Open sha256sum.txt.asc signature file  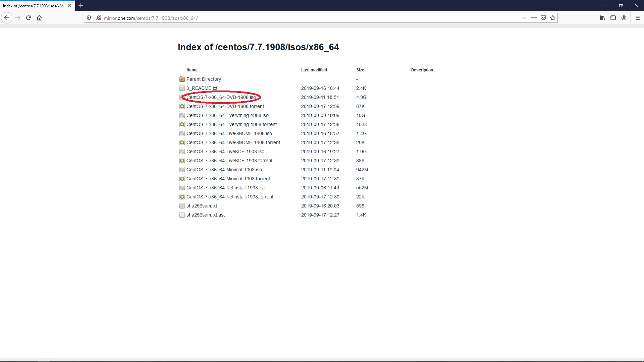click(206, 215)
